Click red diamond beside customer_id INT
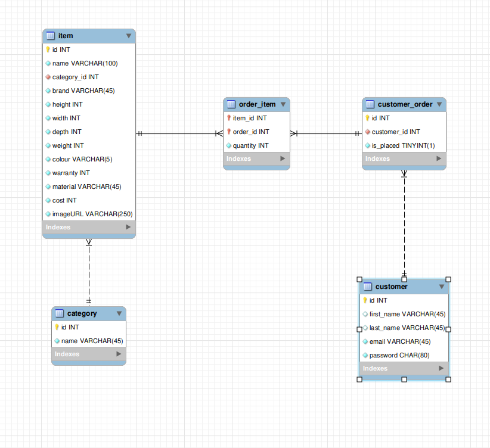 point(367,132)
